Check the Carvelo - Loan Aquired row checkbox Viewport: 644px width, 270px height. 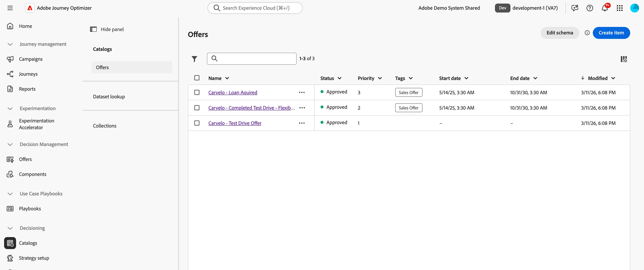(197, 92)
